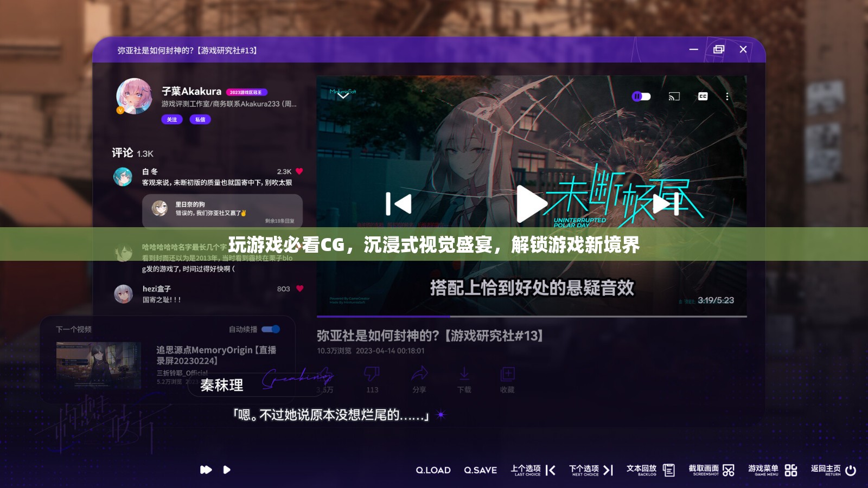The height and width of the screenshot is (488, 868).
Task: Jump back to 上个选项 last choice
Action: coord(533,470)
